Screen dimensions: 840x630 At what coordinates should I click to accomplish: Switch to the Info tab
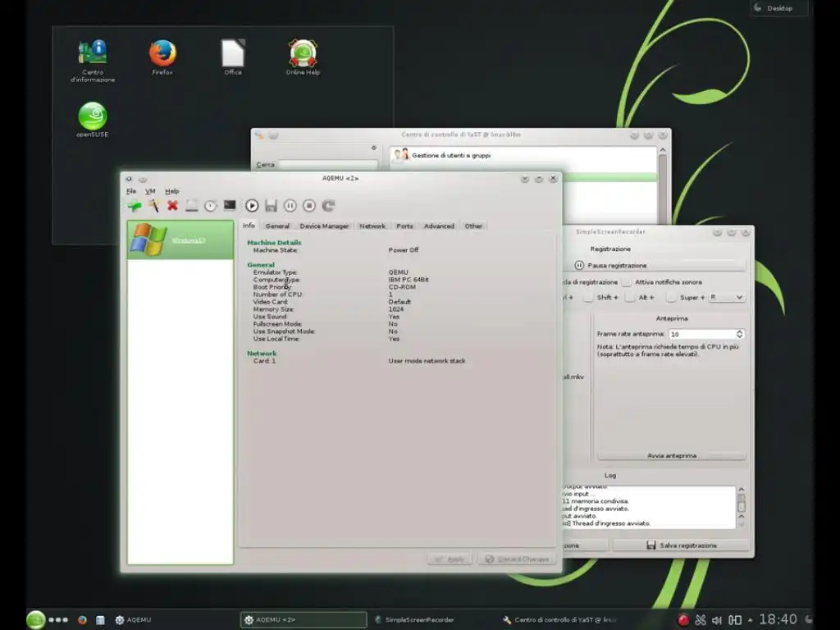click(249, 226)
